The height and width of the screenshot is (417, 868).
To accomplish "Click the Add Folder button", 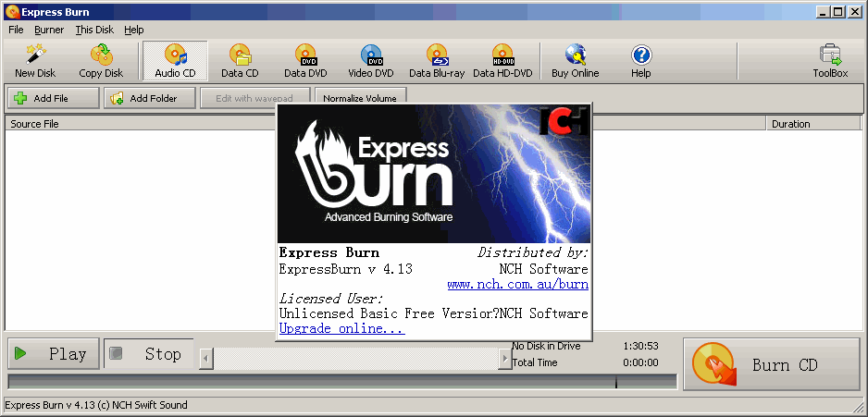I will (x=152, y=98).
